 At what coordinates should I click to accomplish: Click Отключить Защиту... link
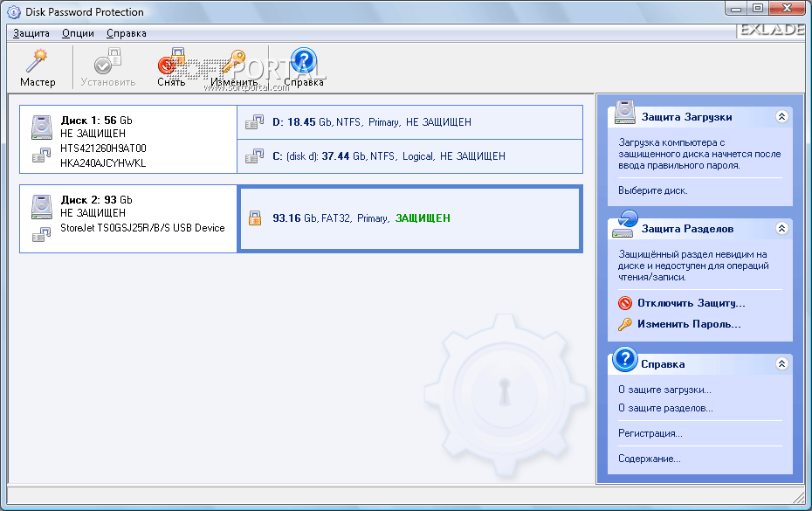click(x=692, y=303)
